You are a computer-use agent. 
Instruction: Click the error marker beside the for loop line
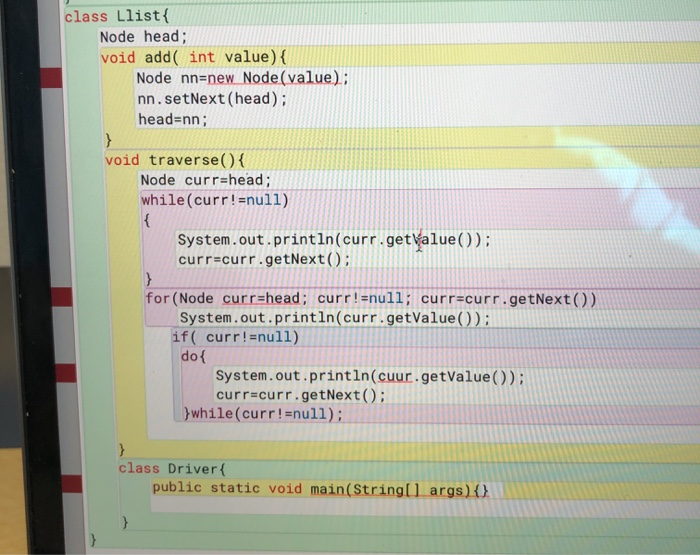point(62,297)
